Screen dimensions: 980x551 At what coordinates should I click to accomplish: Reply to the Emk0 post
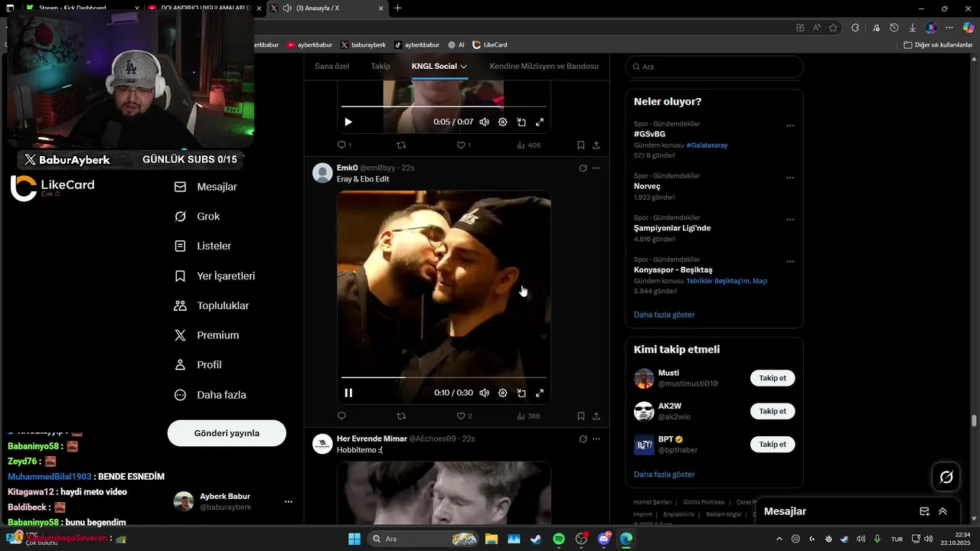(341, 416)
